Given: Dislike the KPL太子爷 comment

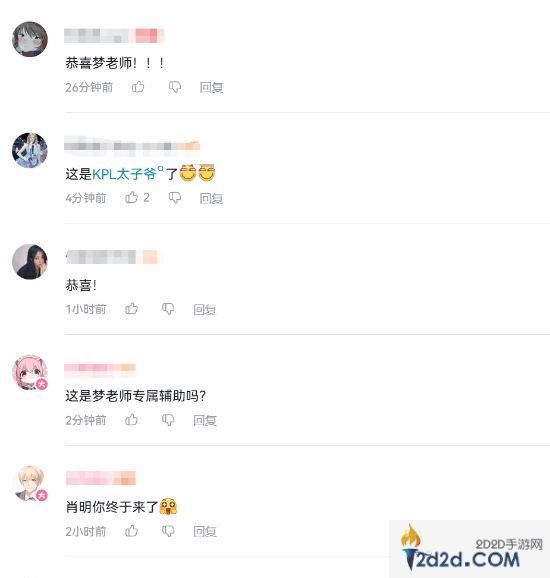Looking at the screenshot, I should tap(175, 198).
